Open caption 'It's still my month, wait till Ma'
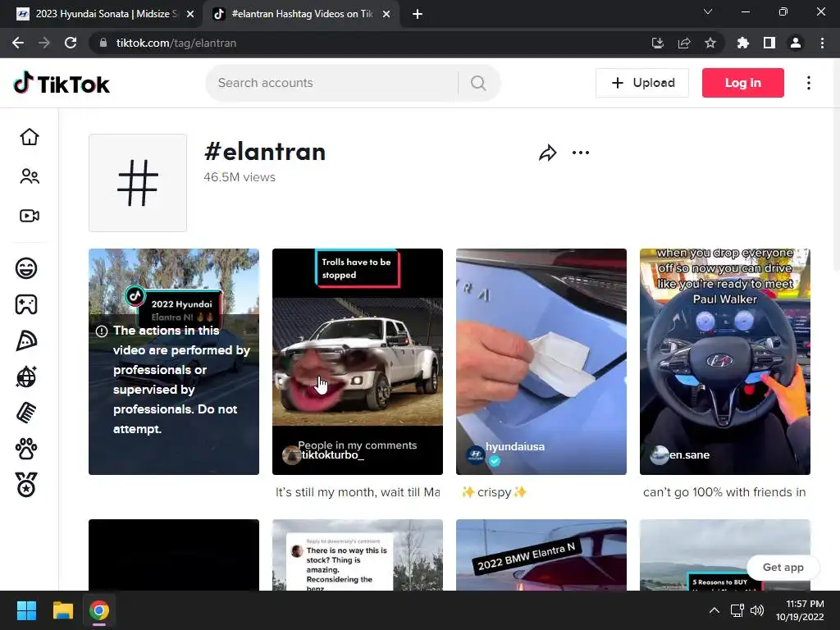The height and width of the screenshot is (630, 840). tap(358, 492)
